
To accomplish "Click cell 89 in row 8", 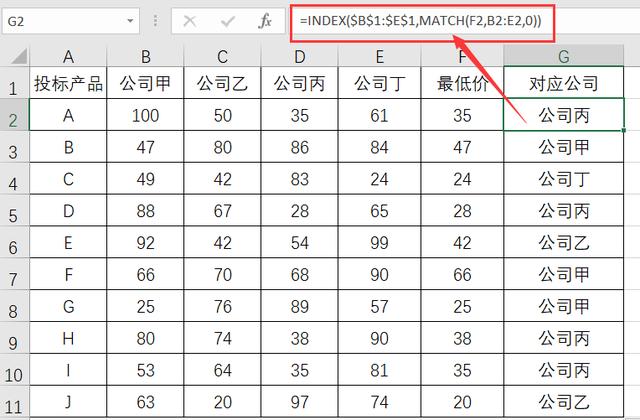I will tap(300, 306).
